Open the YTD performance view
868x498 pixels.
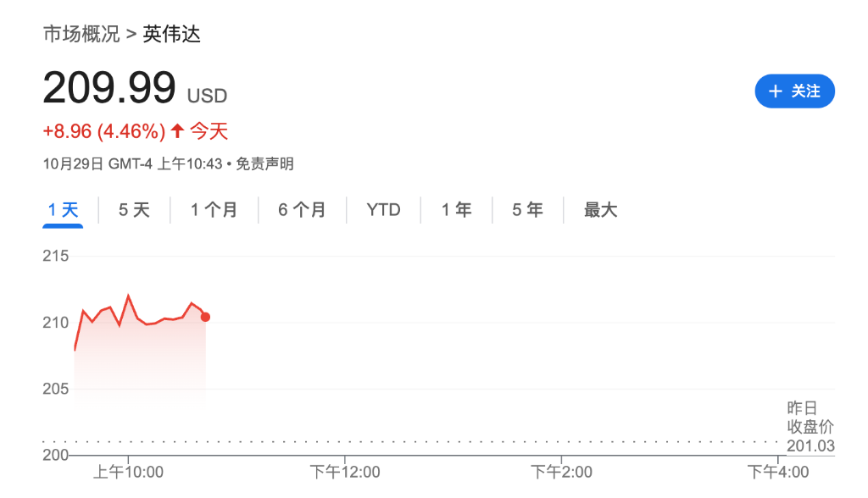(383, 209)
